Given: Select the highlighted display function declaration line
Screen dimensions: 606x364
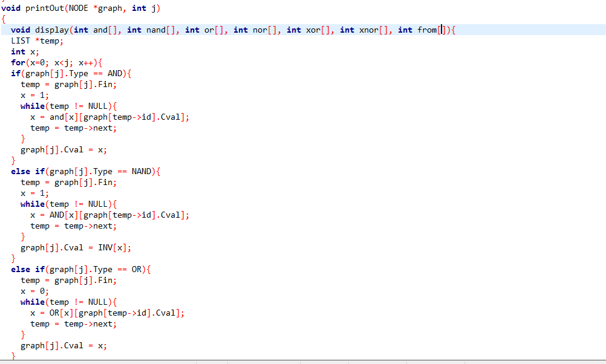Looking at the screenshot, I should point(242,30).
